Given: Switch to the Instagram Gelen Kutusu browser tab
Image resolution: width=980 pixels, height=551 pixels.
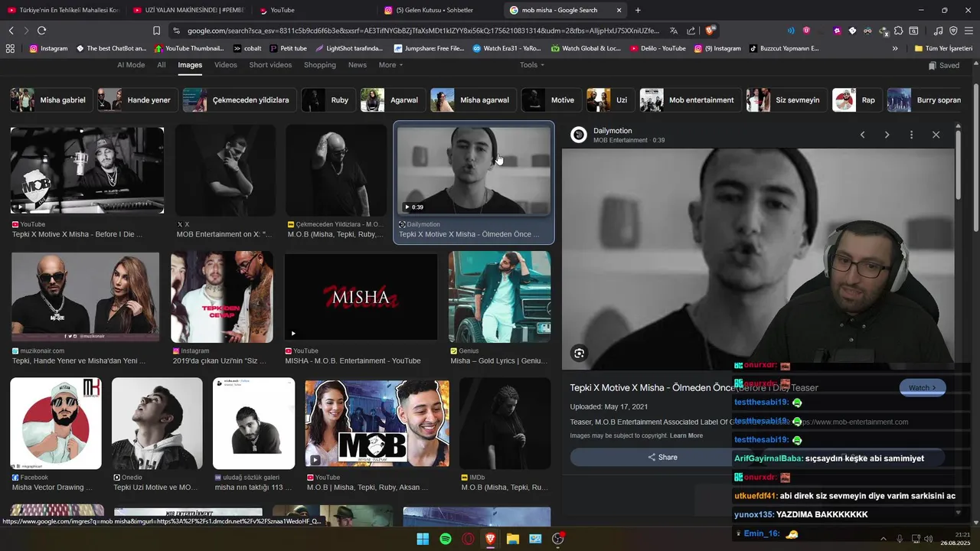Looking at the screenshot, I should pyautogui.click(x=438, y=10).
